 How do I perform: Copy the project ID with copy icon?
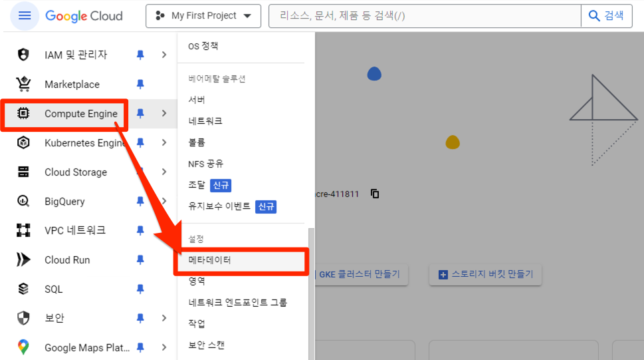click(375, 194)
